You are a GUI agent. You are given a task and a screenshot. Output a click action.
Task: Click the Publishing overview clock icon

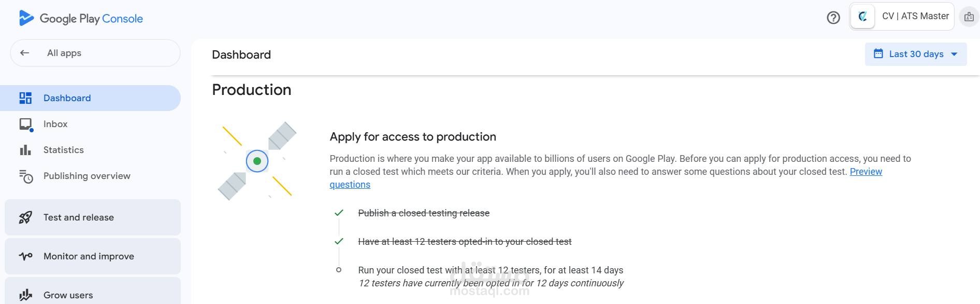pyautogui.click(x=26, y=176)
